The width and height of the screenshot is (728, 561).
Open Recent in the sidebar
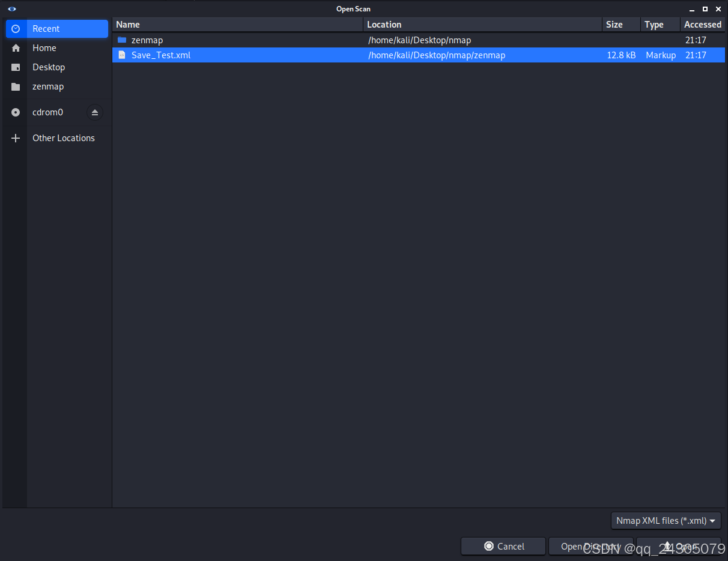[57, 29]
